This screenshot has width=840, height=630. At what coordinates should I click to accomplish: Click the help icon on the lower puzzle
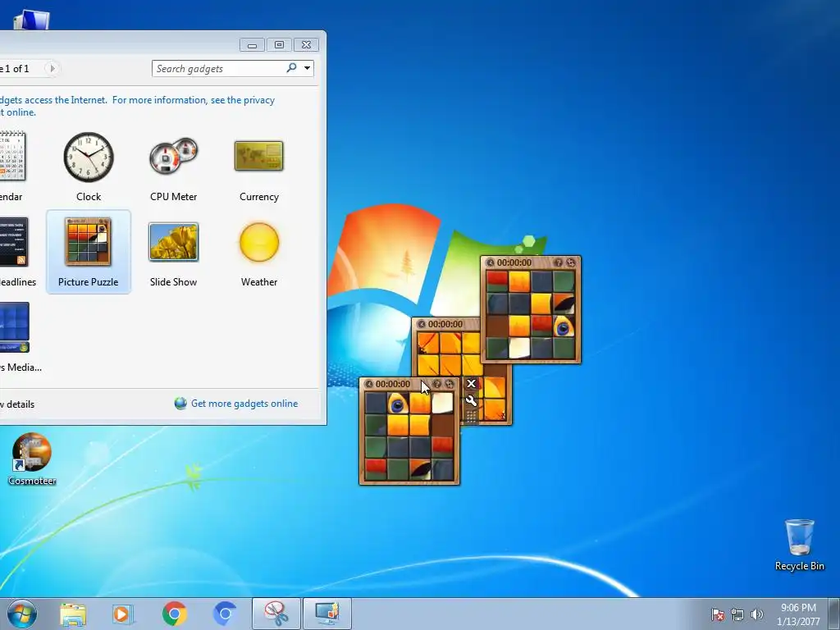coord(437,384)
